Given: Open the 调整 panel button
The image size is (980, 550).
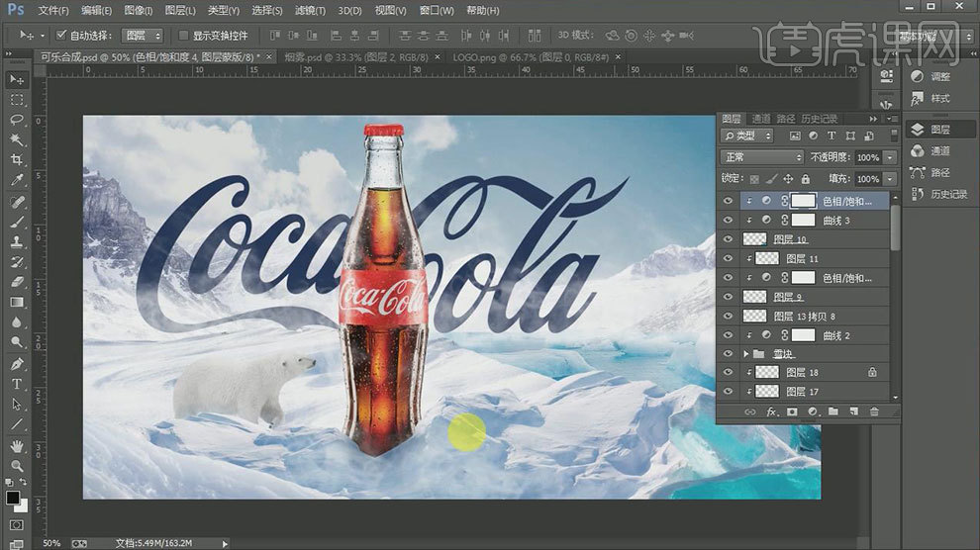Looking at the screenshot, I should (x=939, y=77).
